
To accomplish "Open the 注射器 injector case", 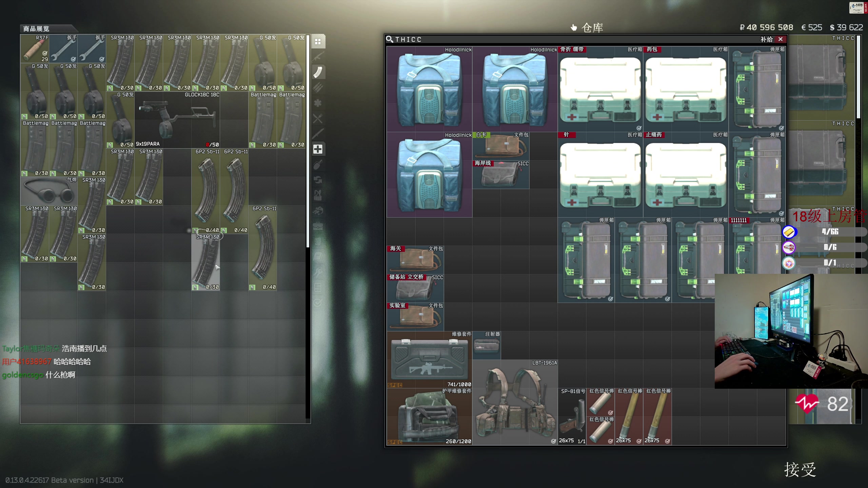I will [x=487, y=345].
